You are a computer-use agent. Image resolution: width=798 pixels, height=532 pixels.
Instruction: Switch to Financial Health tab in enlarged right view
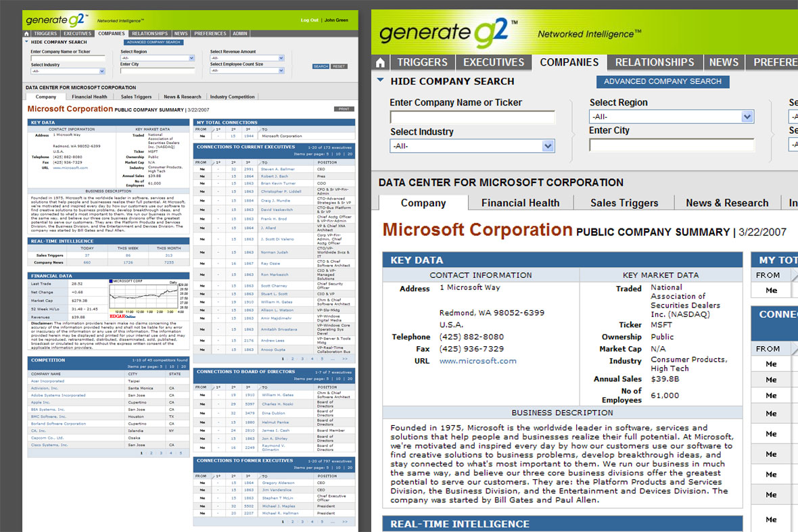520,203
